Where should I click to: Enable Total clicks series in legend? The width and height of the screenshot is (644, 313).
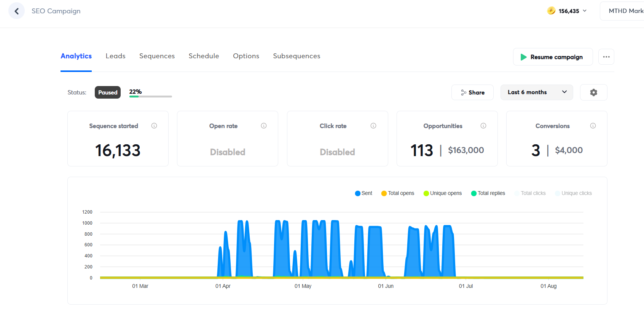pos(530,193)
